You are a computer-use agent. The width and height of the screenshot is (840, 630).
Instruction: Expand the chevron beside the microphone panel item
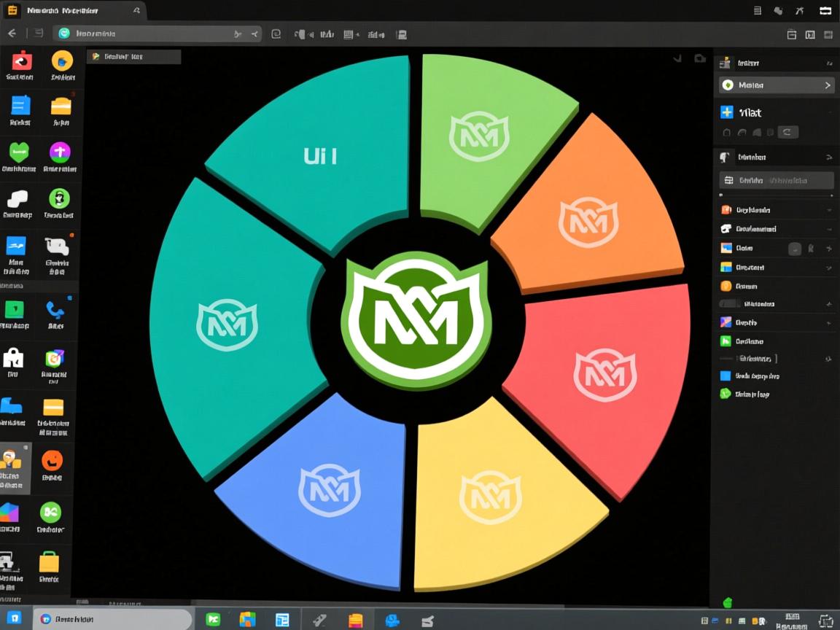pyautogui.click(x=828, y=157)
